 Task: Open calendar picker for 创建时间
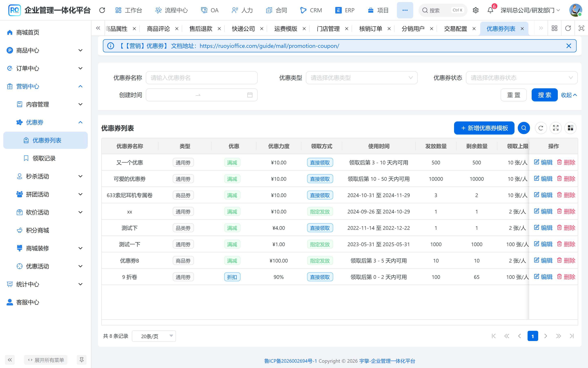coord(250,95)
